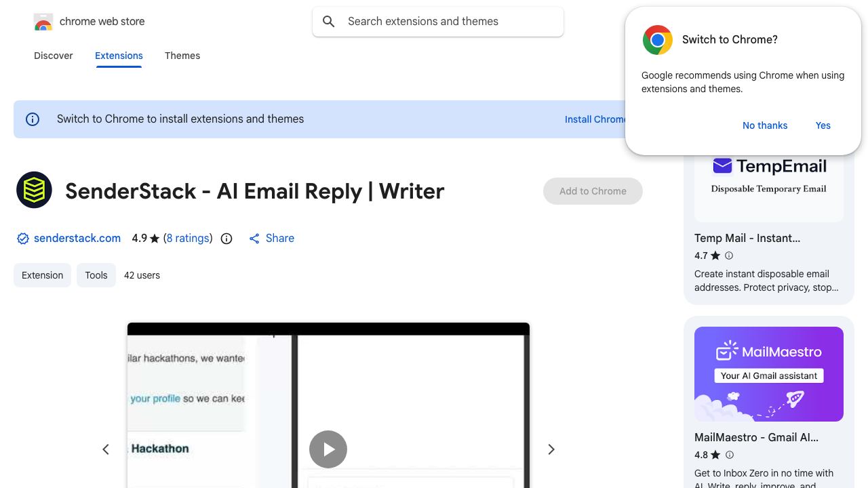The height and width of the screenshot is (488, 868).
Task: Select the Extension category chip
Action: (x=42, y=275)
